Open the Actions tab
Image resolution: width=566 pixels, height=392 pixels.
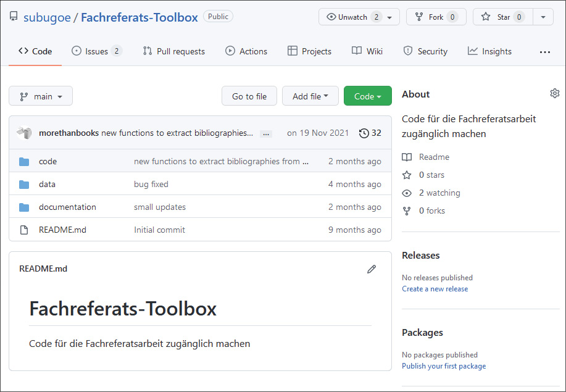pyautogui.click(x=246, y=51)
